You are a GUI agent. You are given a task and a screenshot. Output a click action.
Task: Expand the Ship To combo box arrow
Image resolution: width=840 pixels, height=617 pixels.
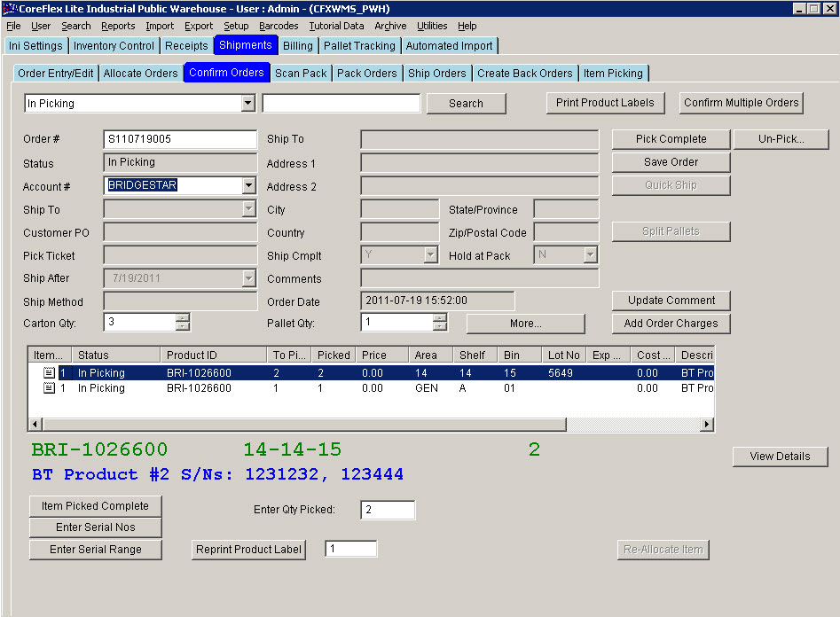pyautogui.click(x=248, y=208)
